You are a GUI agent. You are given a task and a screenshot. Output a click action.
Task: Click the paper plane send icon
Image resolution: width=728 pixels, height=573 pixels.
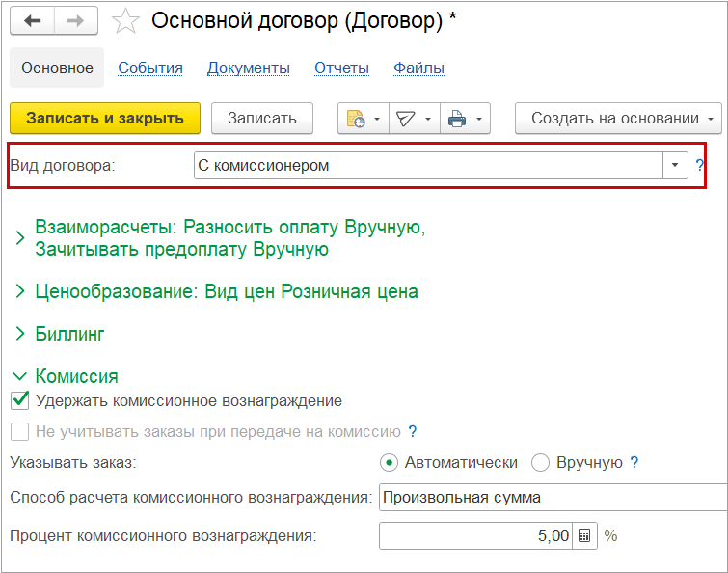pyautogui.click(x=405, y=119)
